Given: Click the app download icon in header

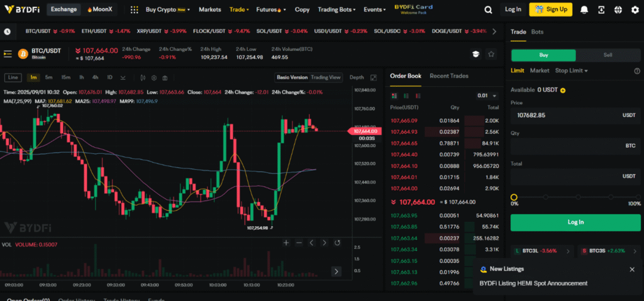Looking at the screenshot, I should (601, 9).
